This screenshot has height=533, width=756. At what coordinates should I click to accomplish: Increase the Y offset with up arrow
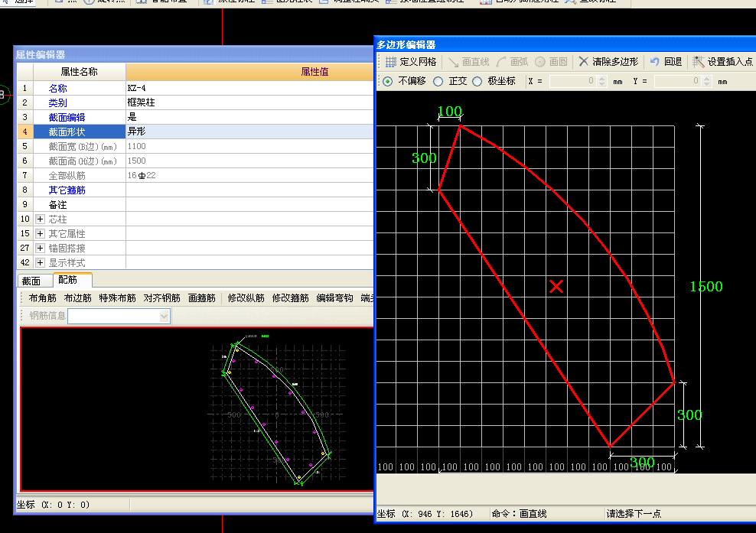(706, 79)
